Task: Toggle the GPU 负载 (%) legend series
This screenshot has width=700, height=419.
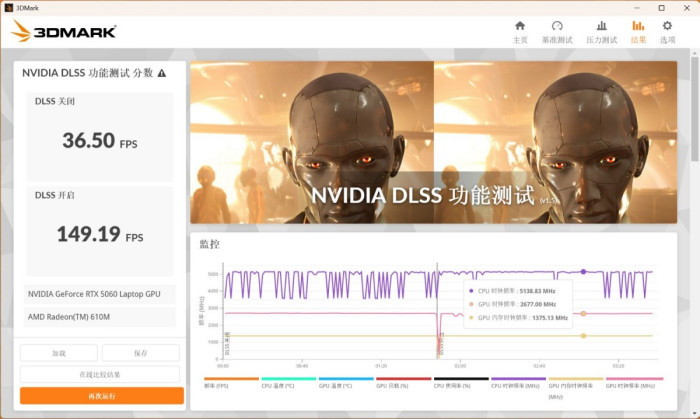Action: pos(403,383)
